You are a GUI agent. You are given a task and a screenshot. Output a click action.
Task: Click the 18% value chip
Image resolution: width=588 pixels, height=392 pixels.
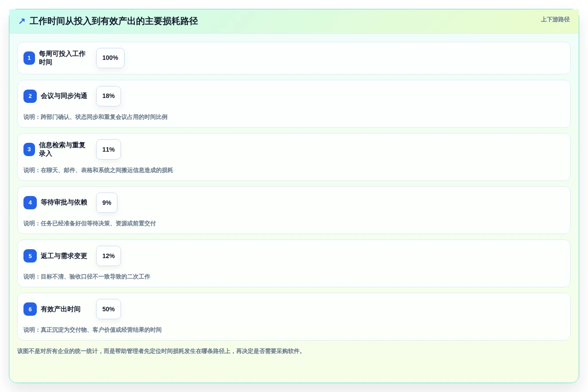click(109, 96)
